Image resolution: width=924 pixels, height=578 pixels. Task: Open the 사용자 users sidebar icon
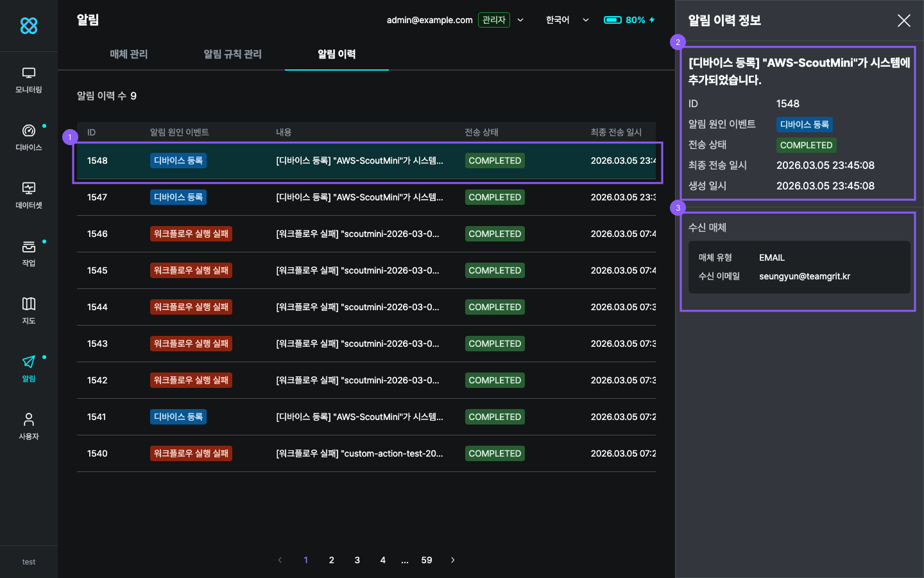point(29,427)
